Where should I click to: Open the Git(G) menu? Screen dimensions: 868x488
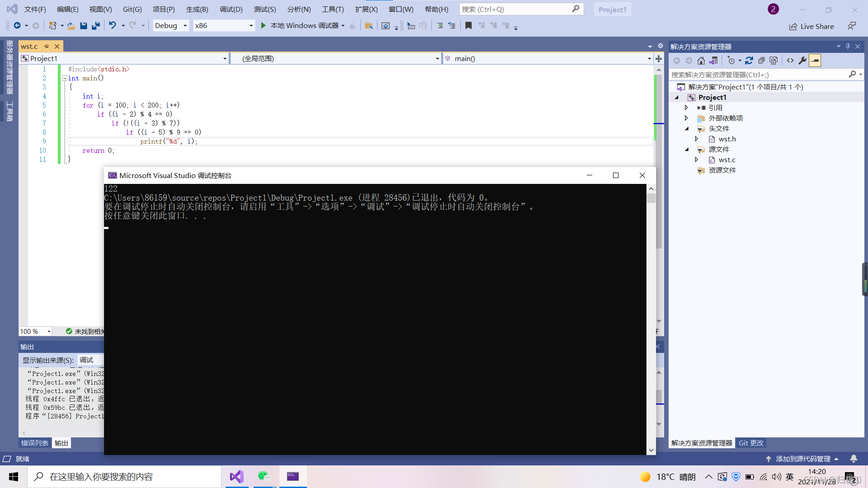[132, 9]
